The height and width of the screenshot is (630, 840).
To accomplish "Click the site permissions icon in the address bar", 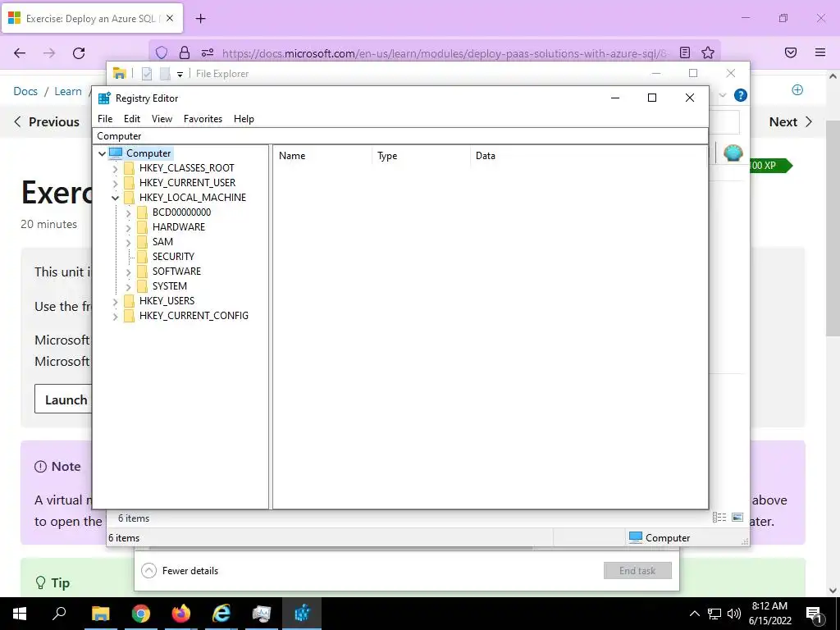I will 208,52.
